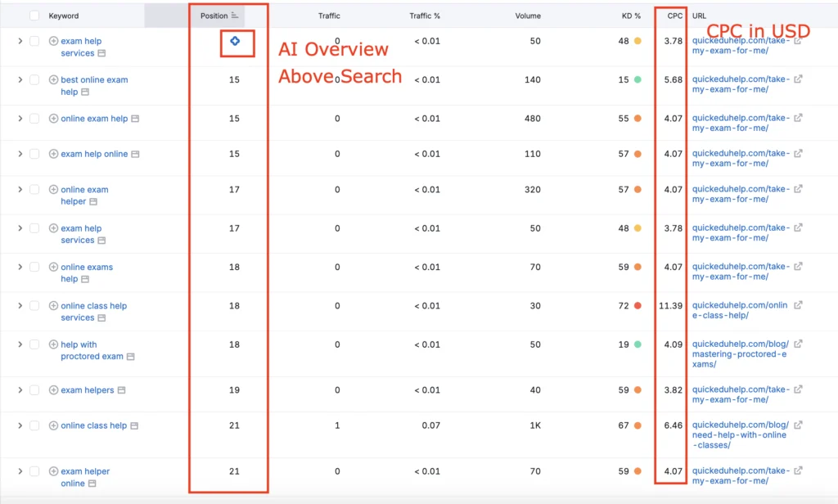Open the 'online exam help' keyword link

tap(94, 119)
